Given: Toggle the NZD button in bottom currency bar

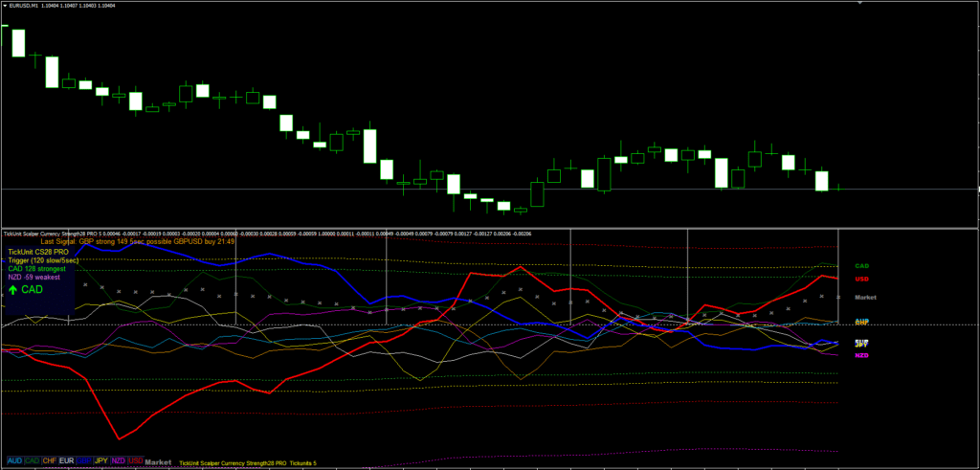Looking at the screenshot, I should click(119, 460).
